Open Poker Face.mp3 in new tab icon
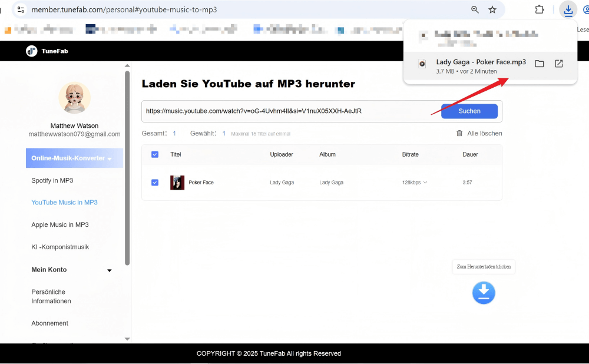 (558, 64)
